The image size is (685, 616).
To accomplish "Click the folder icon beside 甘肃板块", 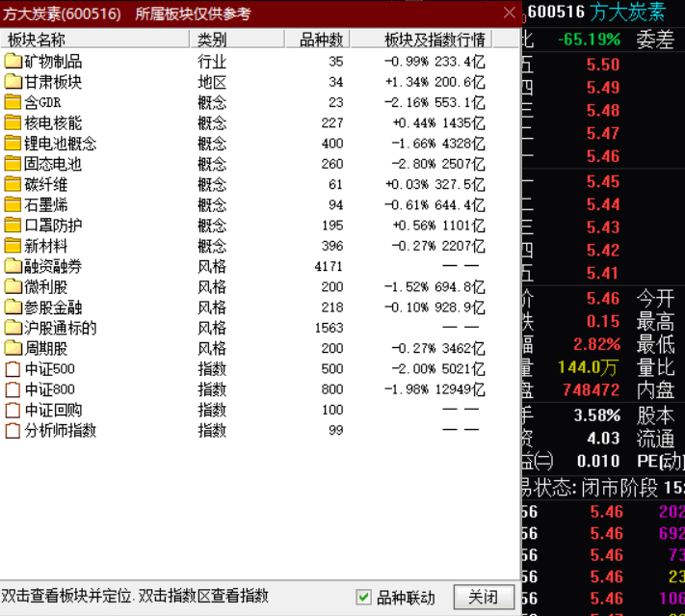I will [x=13, y=82].
